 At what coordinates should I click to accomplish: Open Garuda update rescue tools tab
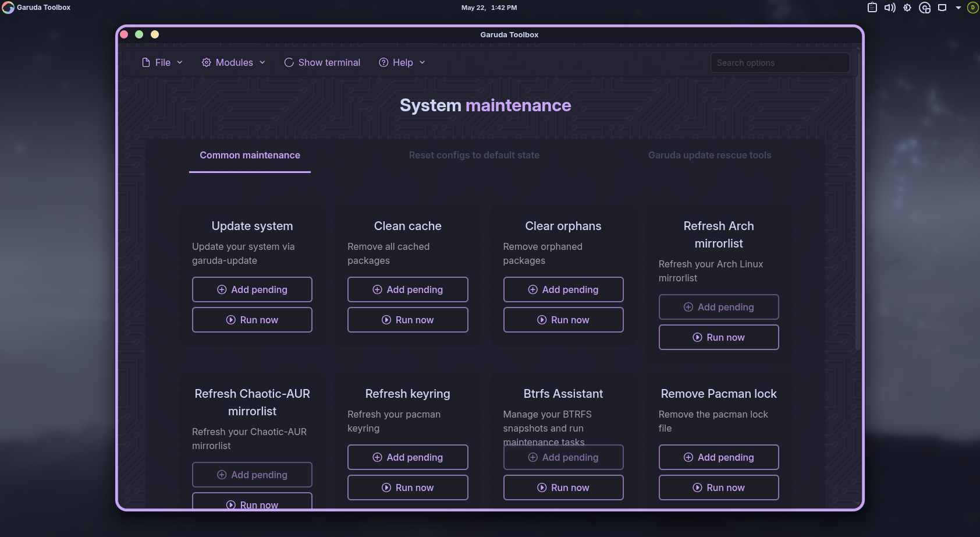coord(709,156)
